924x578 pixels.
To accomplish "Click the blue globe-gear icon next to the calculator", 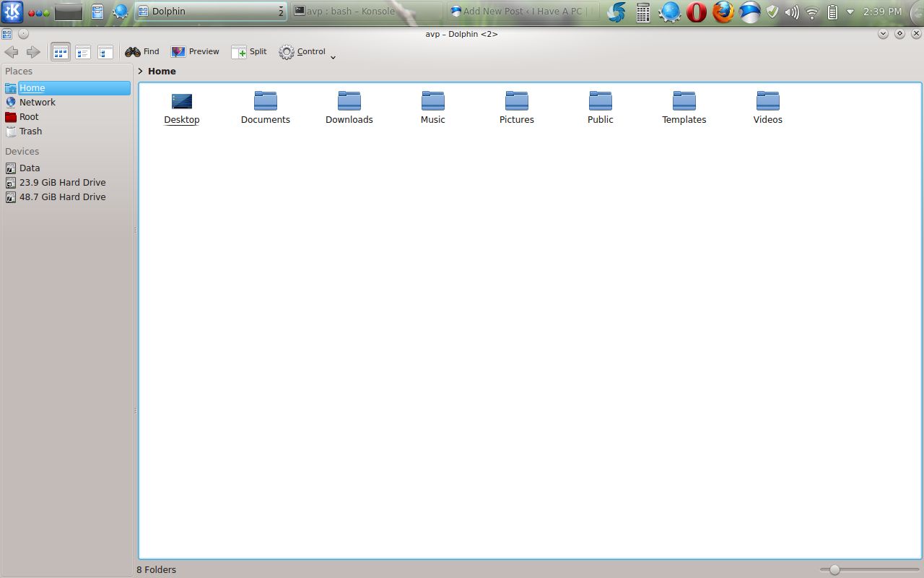I will coord(670,12).
